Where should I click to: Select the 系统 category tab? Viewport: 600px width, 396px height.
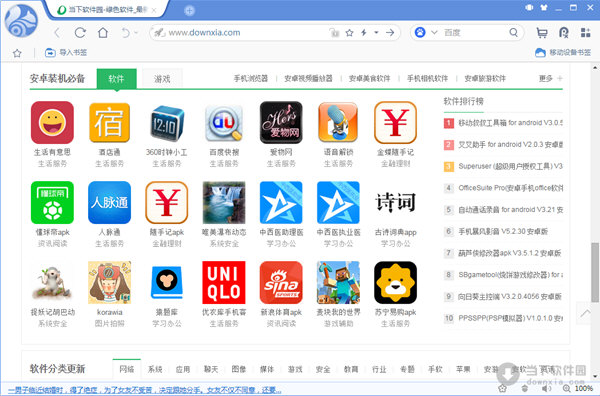155,369
